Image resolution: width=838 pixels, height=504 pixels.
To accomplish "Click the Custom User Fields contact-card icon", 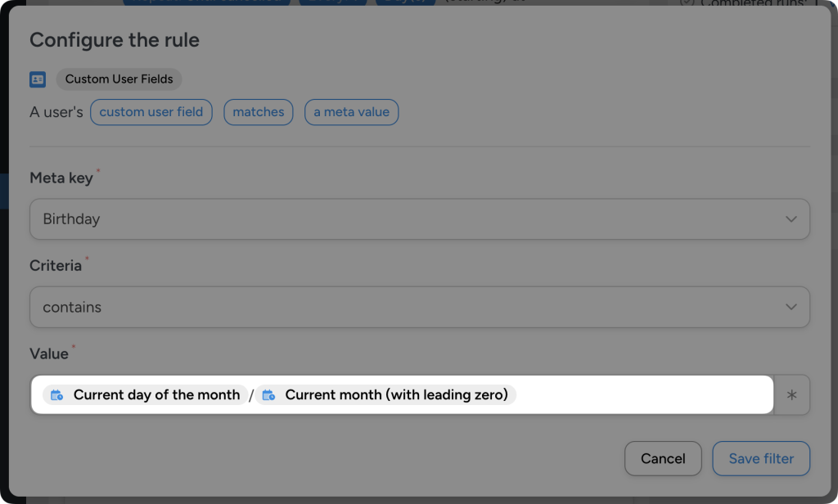I will point(38,79).
